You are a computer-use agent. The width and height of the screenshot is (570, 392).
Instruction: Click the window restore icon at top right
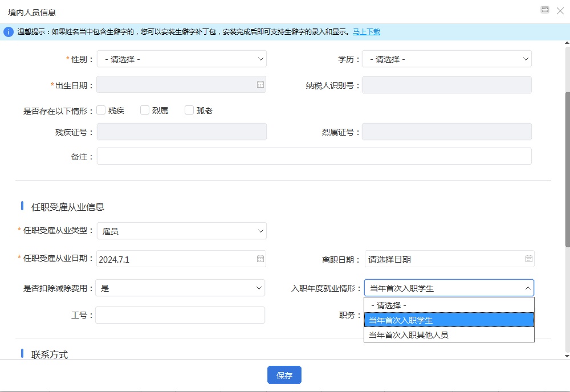(545, 10)
